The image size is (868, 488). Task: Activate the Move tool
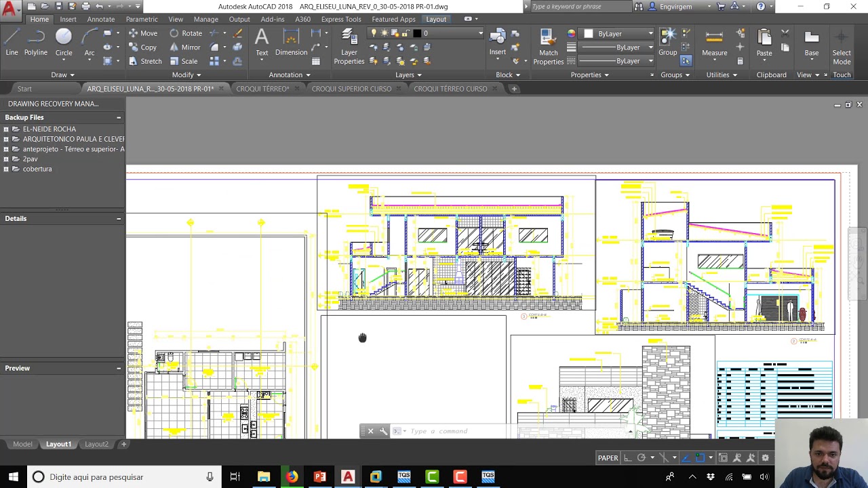[142, 33]
